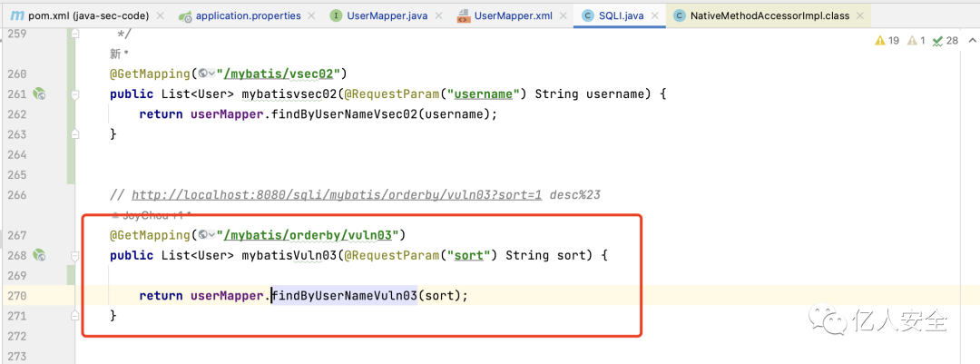Click the return keyword on line 270

[x=161, y=295]
